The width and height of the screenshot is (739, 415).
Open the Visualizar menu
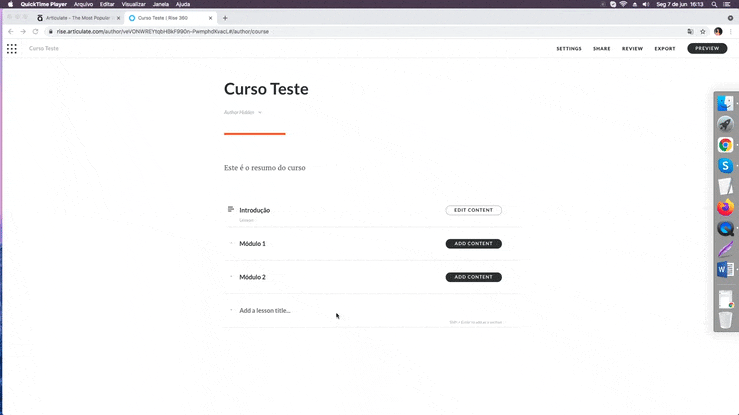[x=133, y=4]
